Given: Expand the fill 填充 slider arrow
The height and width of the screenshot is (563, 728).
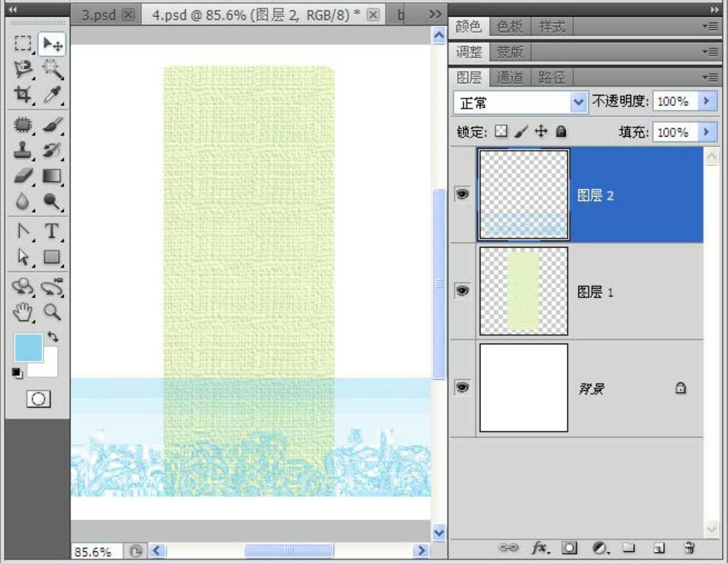Looking at the screenshot, I should click(x=708, y=132).
